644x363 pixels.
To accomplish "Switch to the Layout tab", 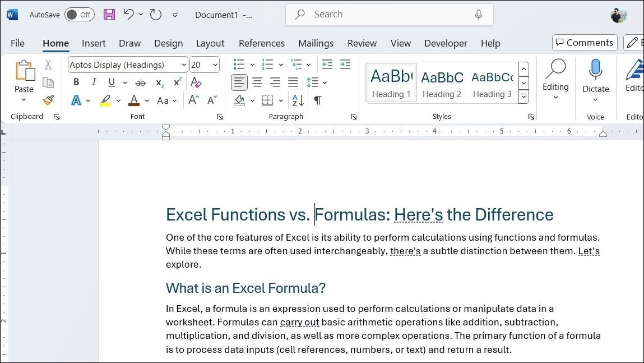I will (210, 43).
